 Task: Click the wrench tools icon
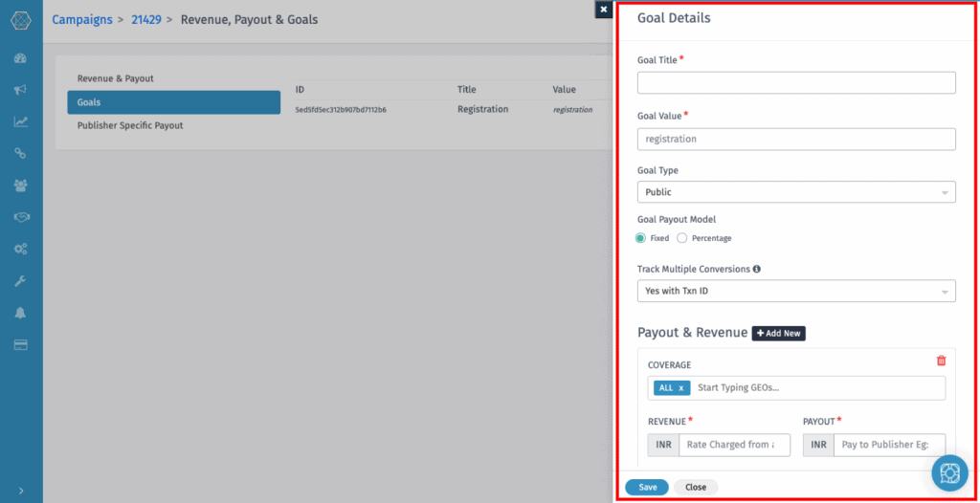(20, 281)
